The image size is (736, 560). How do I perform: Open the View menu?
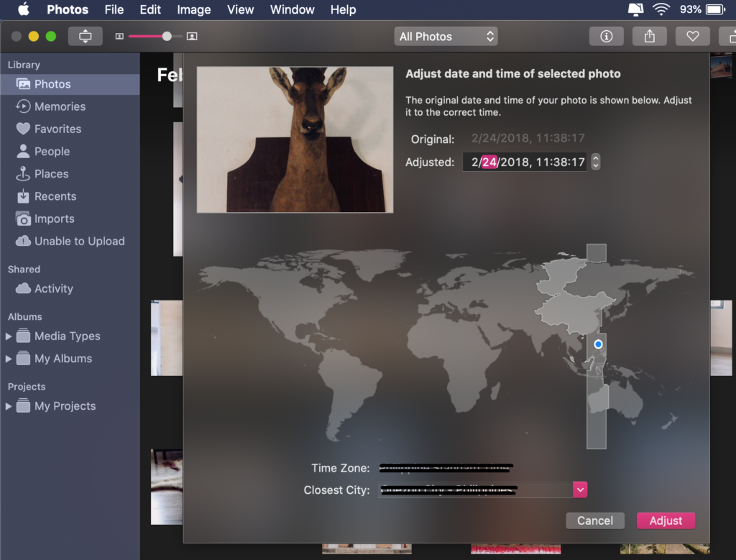click(x=240, y=9)
